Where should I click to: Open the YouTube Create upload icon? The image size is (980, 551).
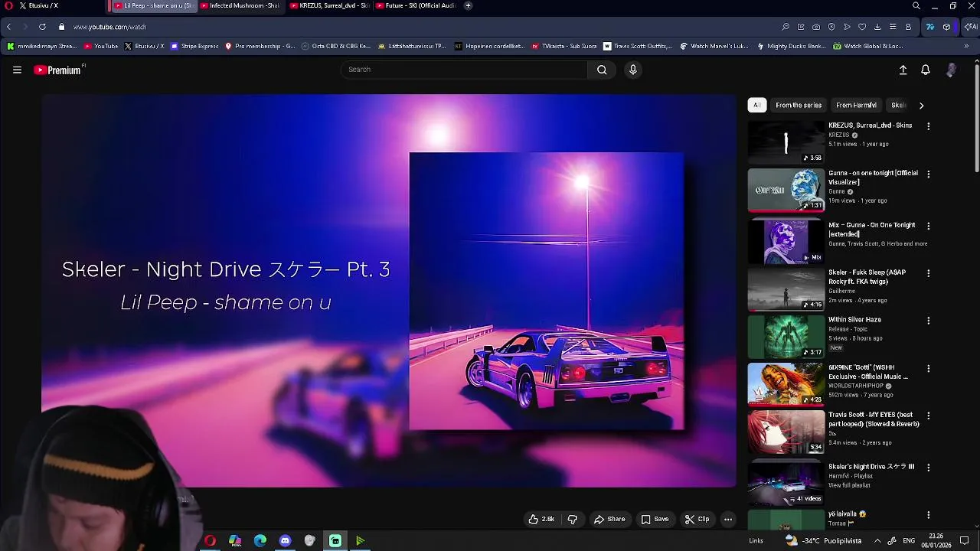[903, 70]
